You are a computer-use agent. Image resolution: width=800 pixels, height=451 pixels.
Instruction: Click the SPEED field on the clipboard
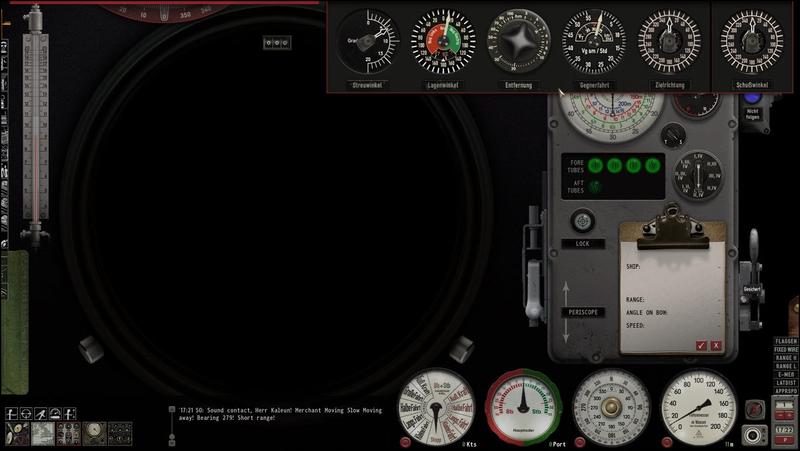pos(672,325)
